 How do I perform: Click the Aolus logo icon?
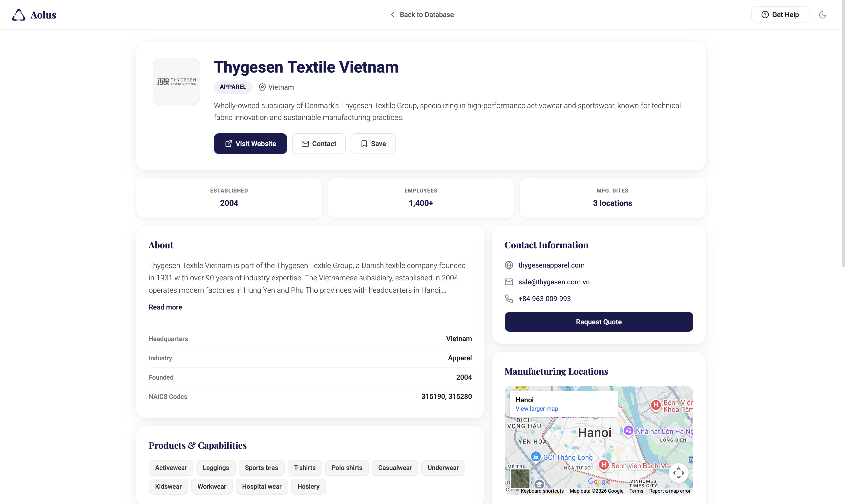(19, 15)
